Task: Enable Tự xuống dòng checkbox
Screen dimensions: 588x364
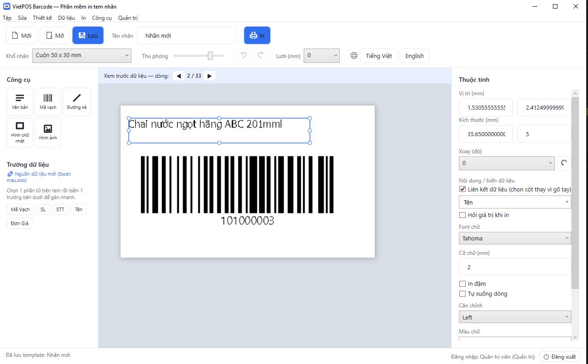Action: [462, 294]
